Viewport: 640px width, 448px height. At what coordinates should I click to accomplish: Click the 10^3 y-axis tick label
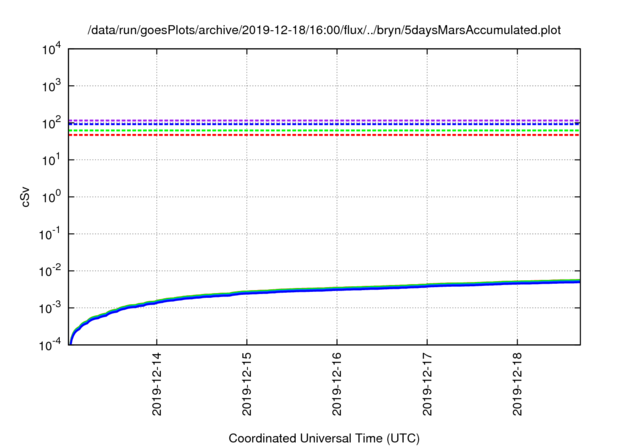coord(51,86)
